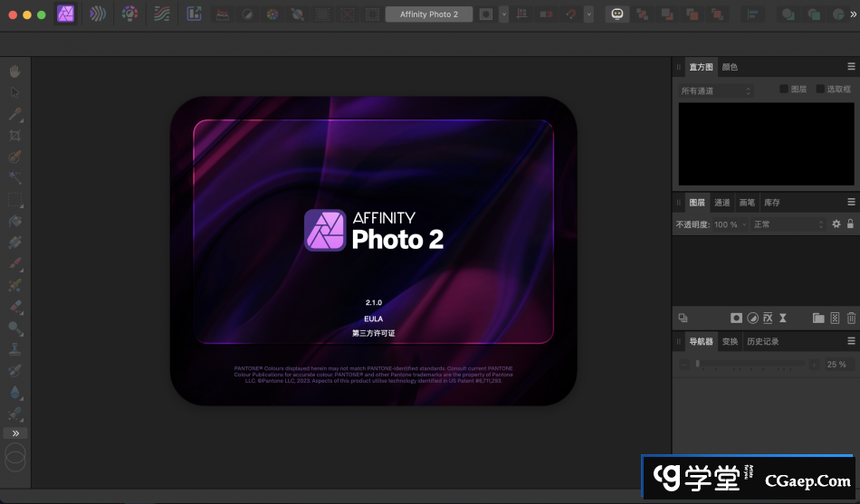
Task: Click the navigator zoom slider
Action: coord(750,364)
